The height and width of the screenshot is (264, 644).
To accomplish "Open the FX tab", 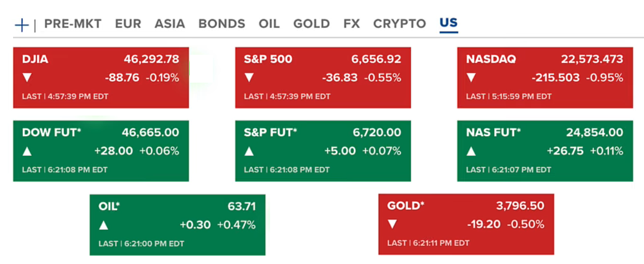I will 352,24.
